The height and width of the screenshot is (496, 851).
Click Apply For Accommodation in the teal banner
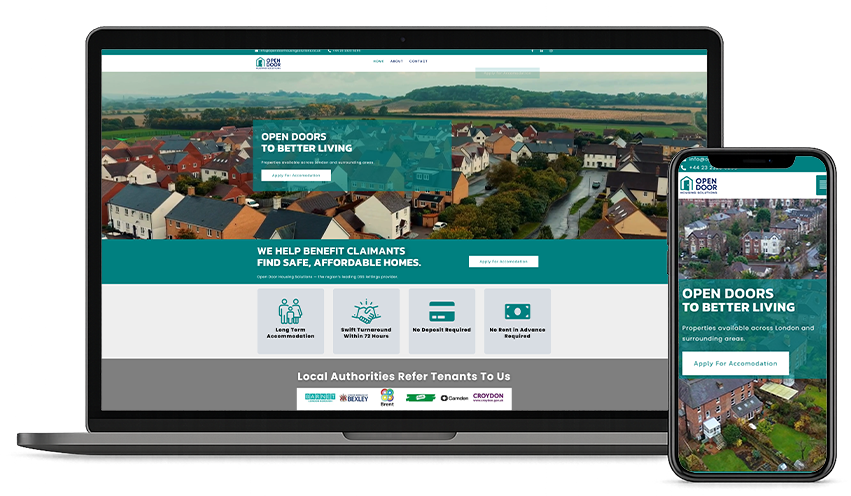pos(503,262)
